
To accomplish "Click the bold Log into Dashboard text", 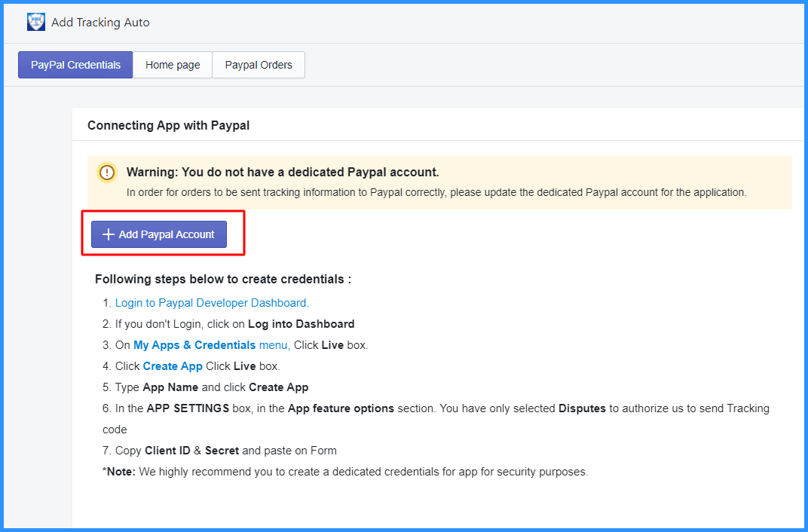I will [301, 324].
